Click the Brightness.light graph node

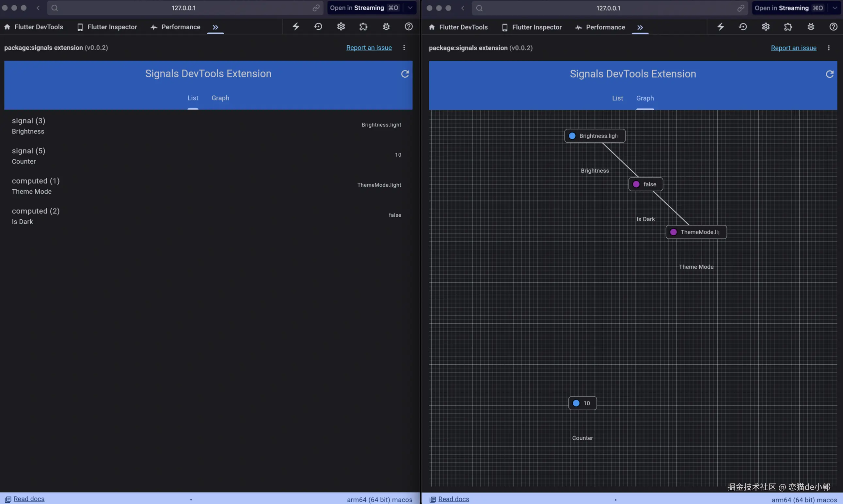(x=595, y=136)
